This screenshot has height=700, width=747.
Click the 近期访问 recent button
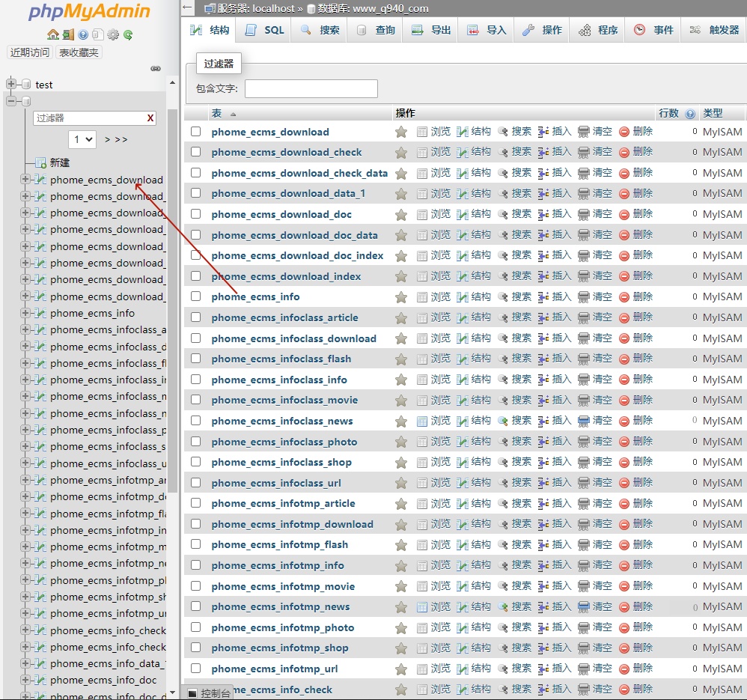tap(30, 52)
